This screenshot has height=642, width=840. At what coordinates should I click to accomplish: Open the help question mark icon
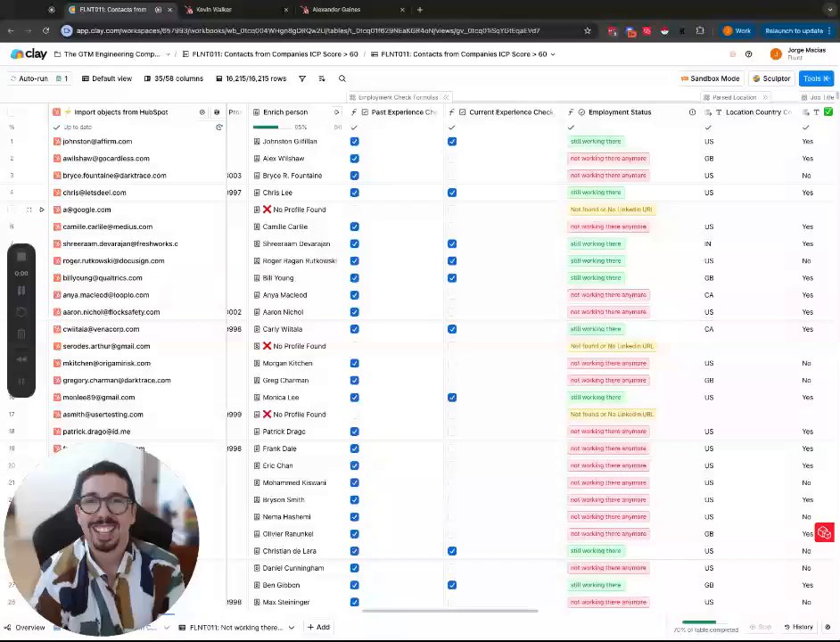(x=749, y=54)
